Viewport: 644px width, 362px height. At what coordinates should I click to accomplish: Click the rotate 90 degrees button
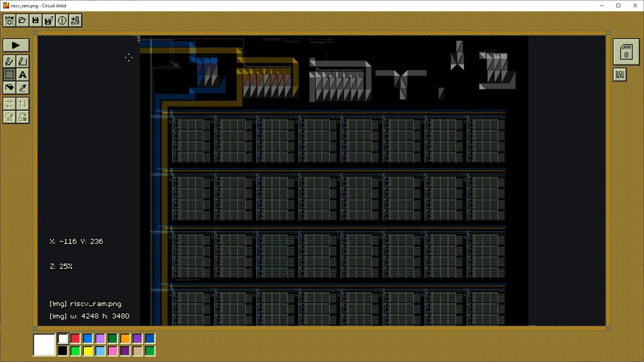coord(9,117)
